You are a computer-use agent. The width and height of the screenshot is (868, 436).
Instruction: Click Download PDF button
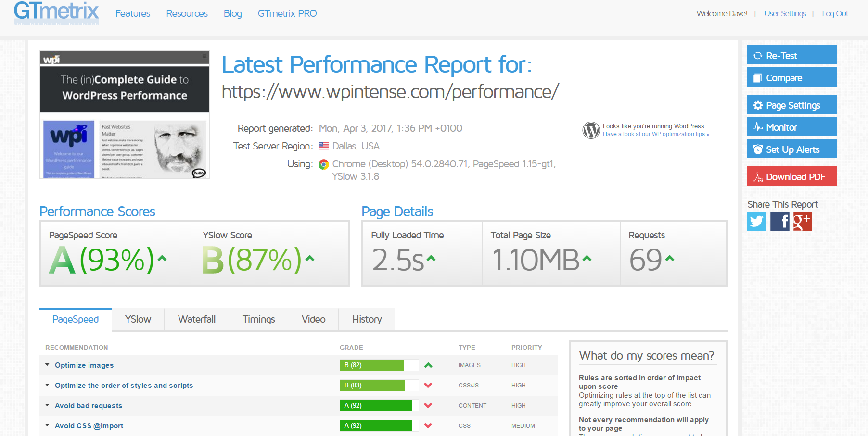(792, 176)
